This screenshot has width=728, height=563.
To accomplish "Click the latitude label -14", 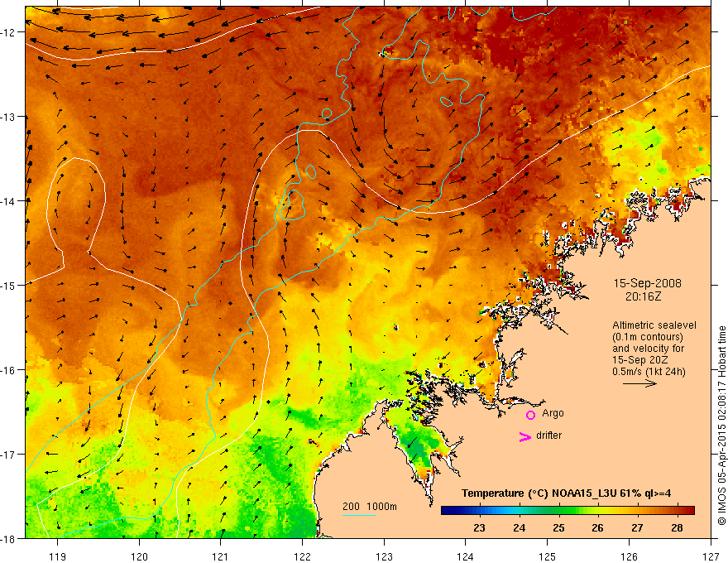I will coord(9,201).
